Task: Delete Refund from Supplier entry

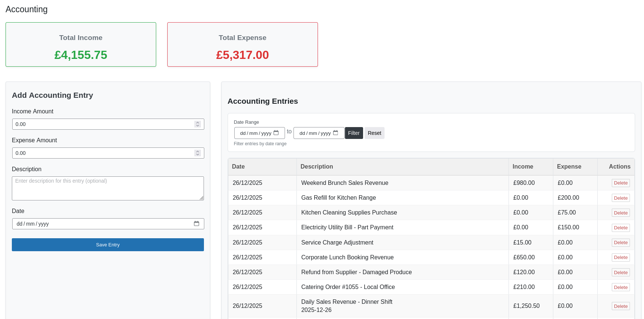Action: pos(620,272)
